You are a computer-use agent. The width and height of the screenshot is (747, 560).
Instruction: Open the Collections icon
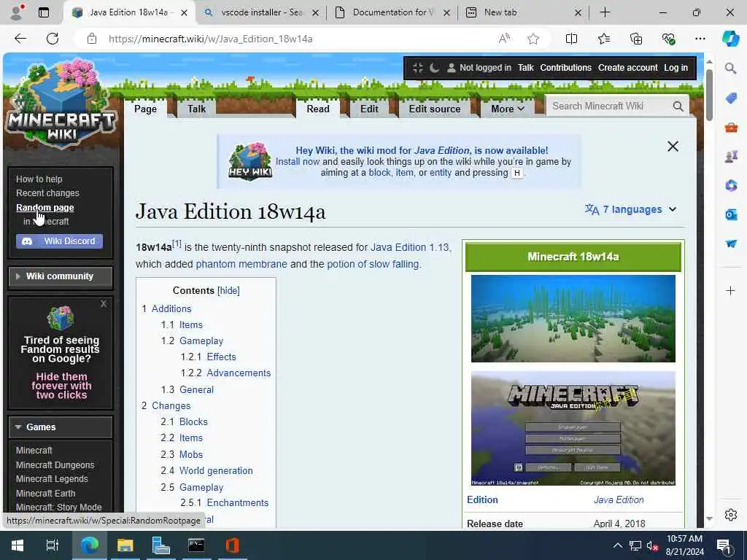tap(636, 39)
